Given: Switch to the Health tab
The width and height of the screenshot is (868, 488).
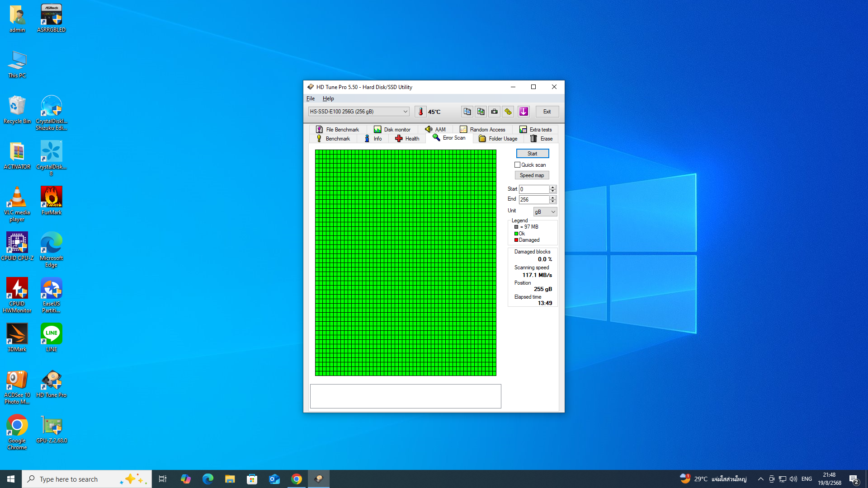Looking at the screenshot, I should (407, 139).
